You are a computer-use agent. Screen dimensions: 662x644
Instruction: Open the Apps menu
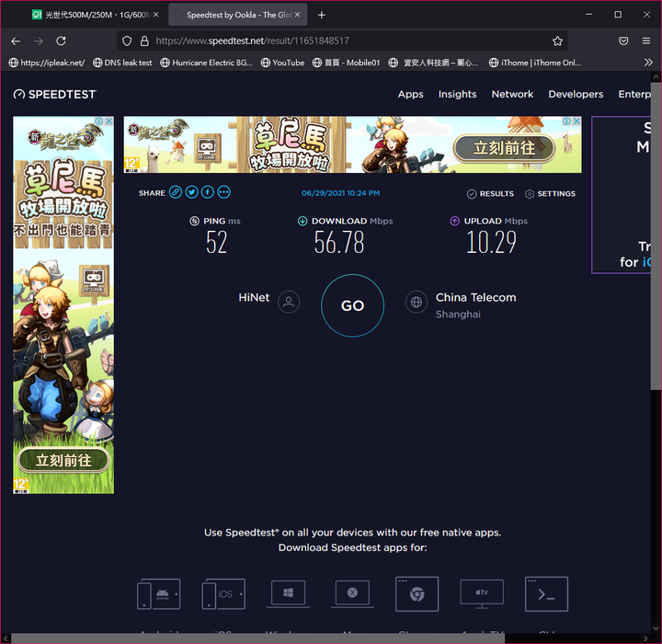pos(410,94)
